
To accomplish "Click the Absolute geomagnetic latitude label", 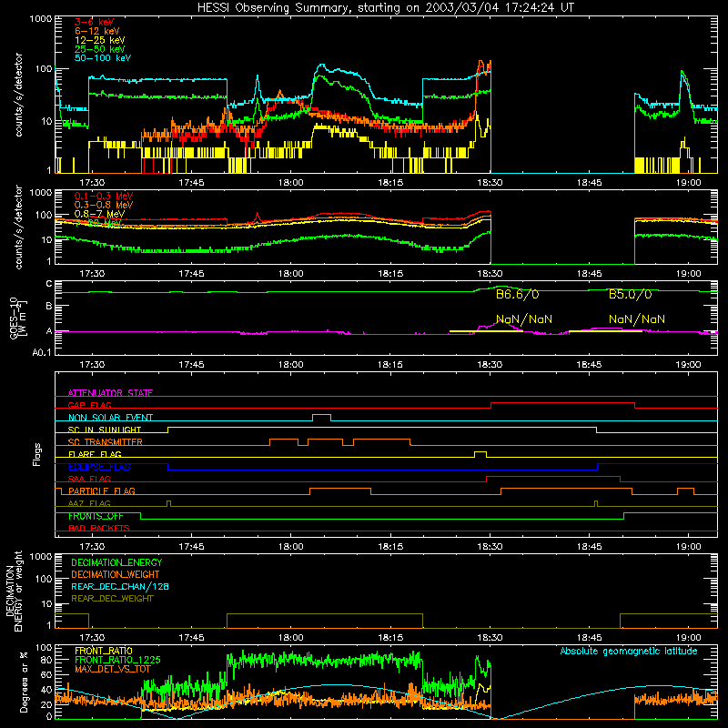I will click(629, 652).
